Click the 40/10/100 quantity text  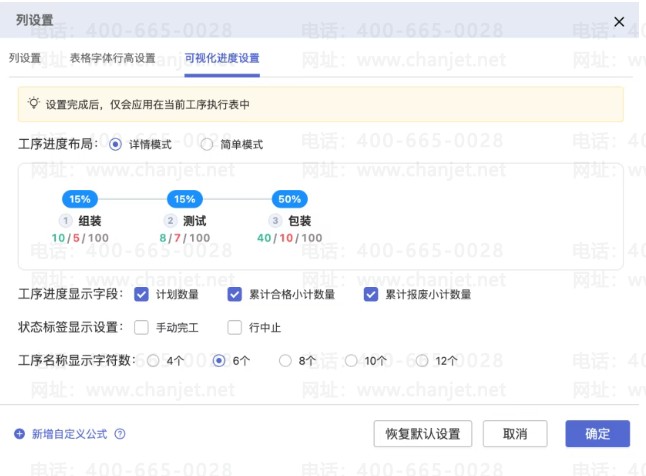tap(290, 238)
